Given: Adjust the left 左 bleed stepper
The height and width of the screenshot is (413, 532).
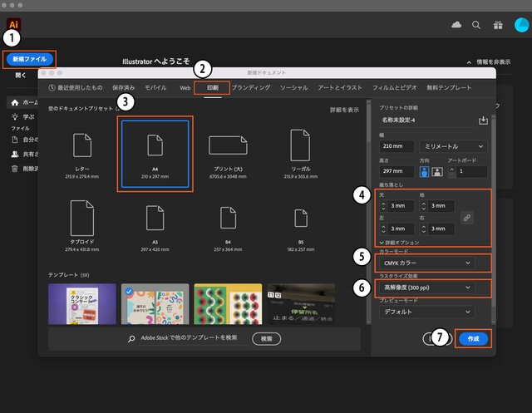Looking at the screenshot, I should (383, 229).
